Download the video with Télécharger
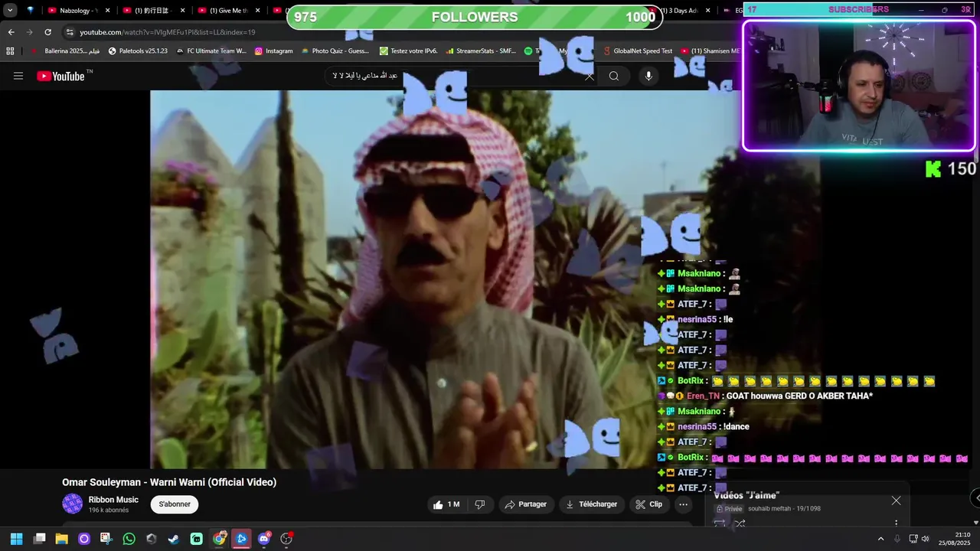The width and height of the screenshot is (980, 551). [x=591, y=504]
